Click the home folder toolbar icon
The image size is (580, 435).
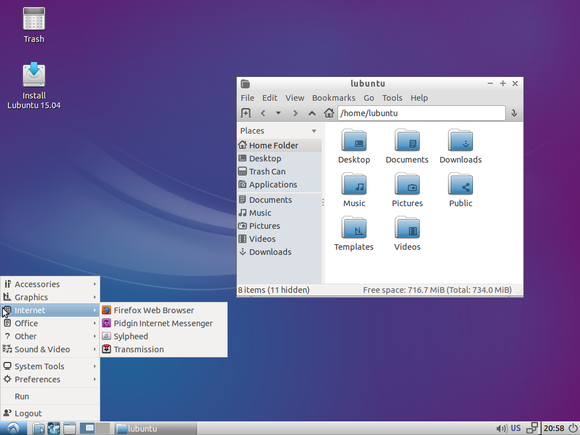pos(329,113)
